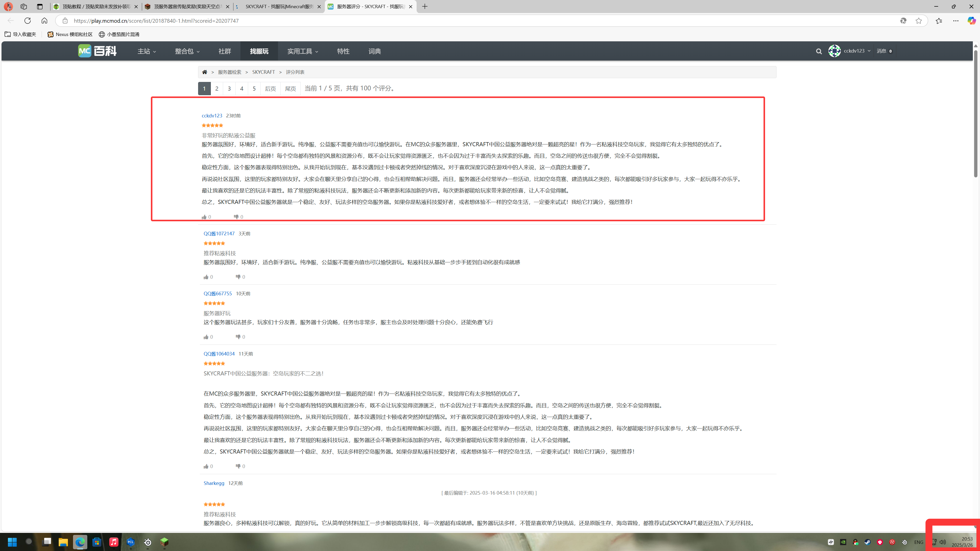Open the Minecraft grass block taskbar icon
This screenshot has height=551, width=980.
tap(164, 542)
